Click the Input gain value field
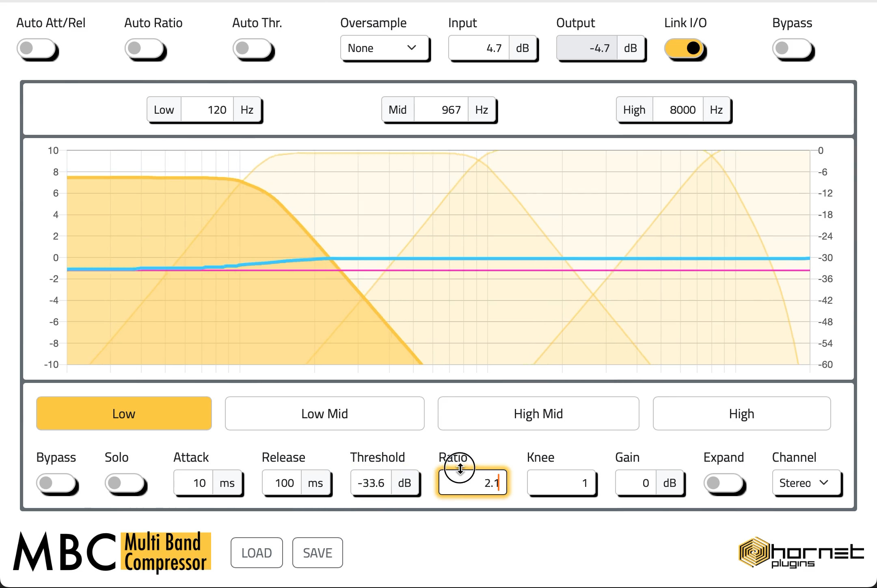877x588 pixels. tap(479, 48)
